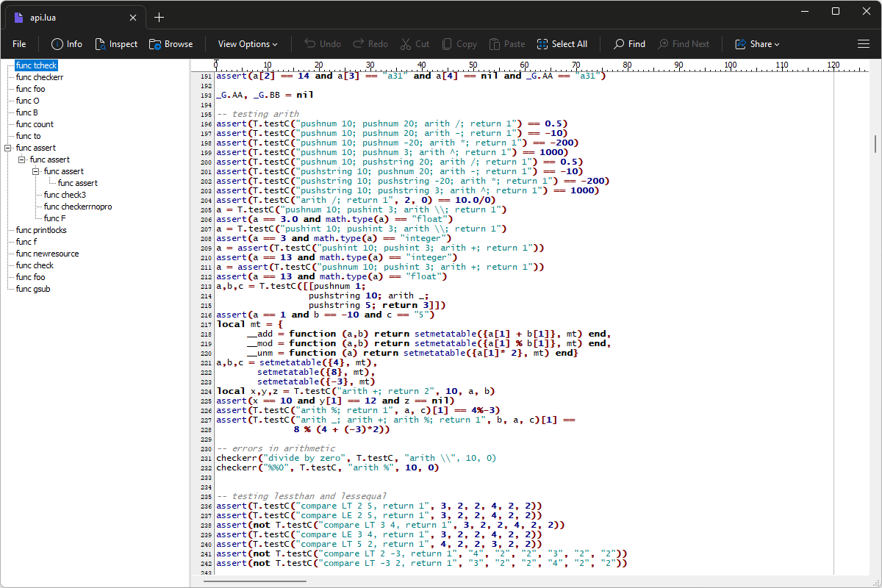The image size is (882, 588).
Task: Open the Share dropdown
Action: click(x=757, y=44)
